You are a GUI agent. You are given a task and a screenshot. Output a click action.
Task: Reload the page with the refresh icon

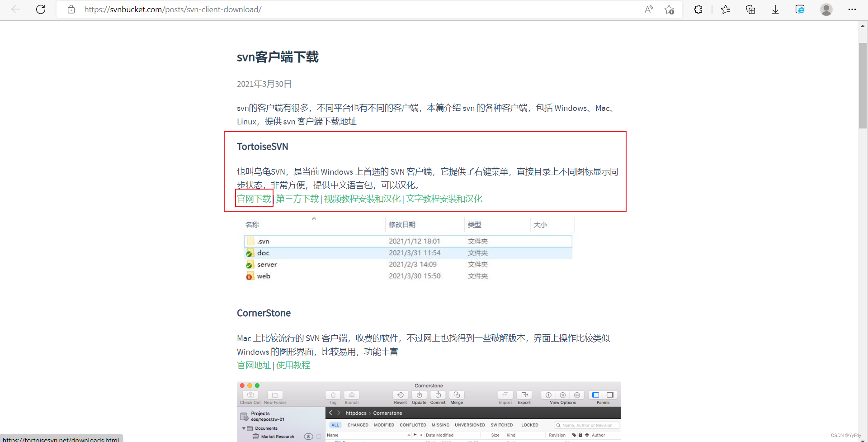[x=41, y=10]
